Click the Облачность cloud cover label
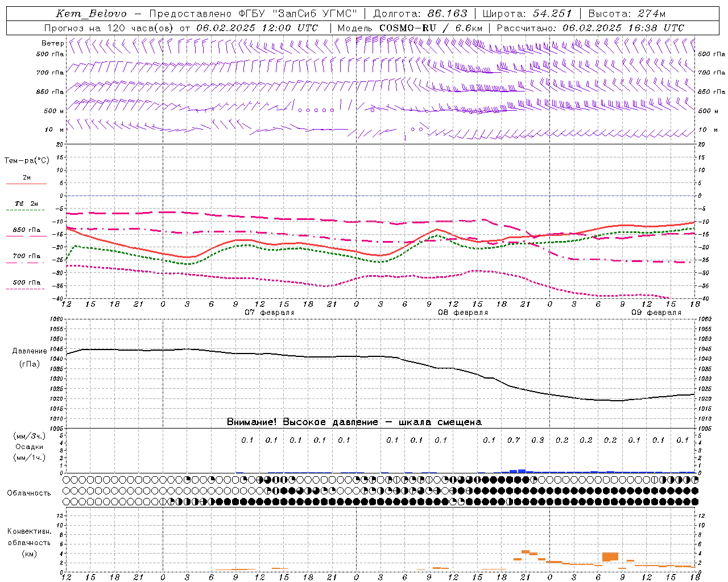 coord(29,493)
